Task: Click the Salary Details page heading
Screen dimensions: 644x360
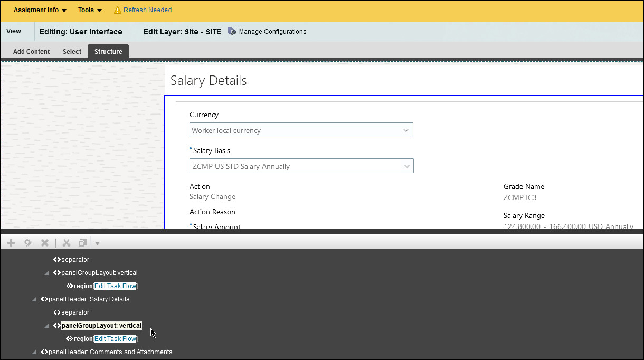Action: click(x=209, y=81)
